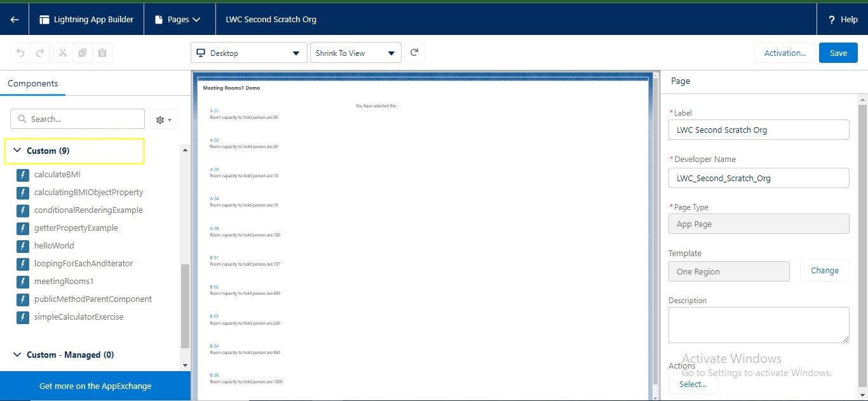Click room B 03 link in canvas
This screenshot has width=868, height=401.
point(214,316)
